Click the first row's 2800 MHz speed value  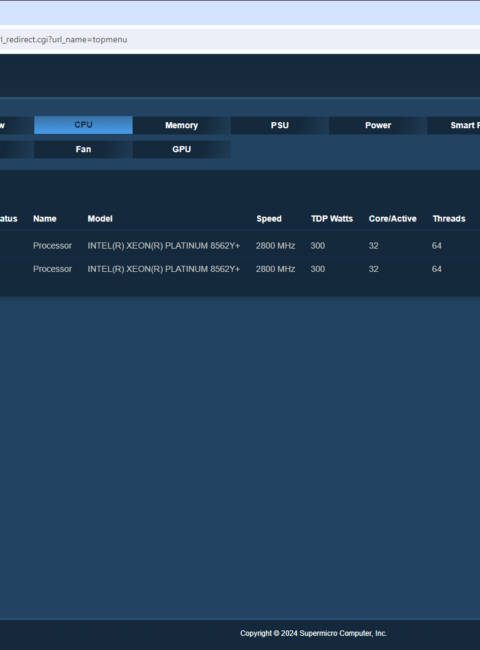click(275, 246)
